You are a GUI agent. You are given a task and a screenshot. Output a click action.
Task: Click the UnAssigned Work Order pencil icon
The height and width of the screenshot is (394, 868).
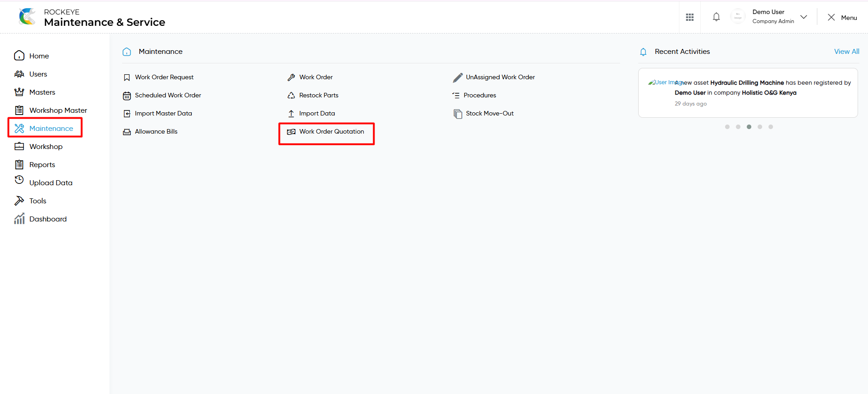458,77
